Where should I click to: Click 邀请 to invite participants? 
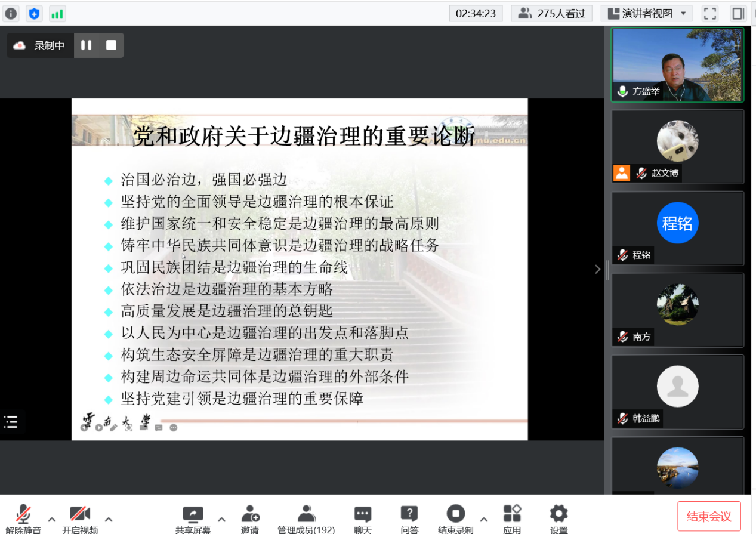point(250,518)
